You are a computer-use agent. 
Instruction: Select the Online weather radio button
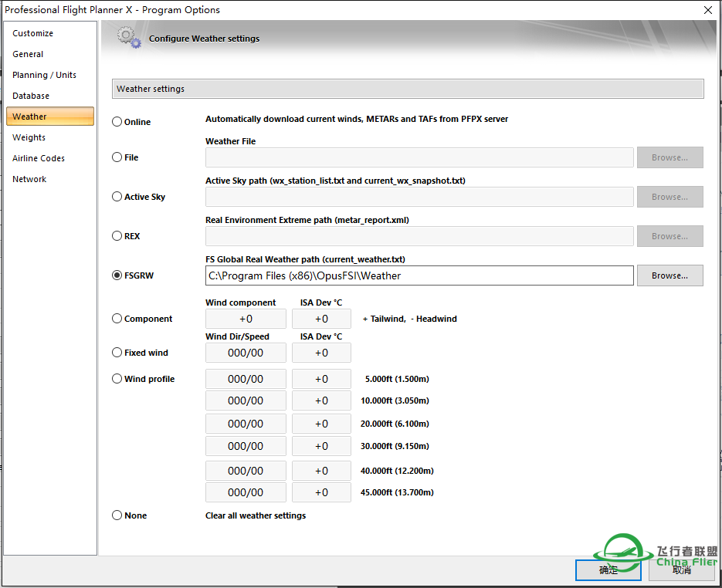117,122
